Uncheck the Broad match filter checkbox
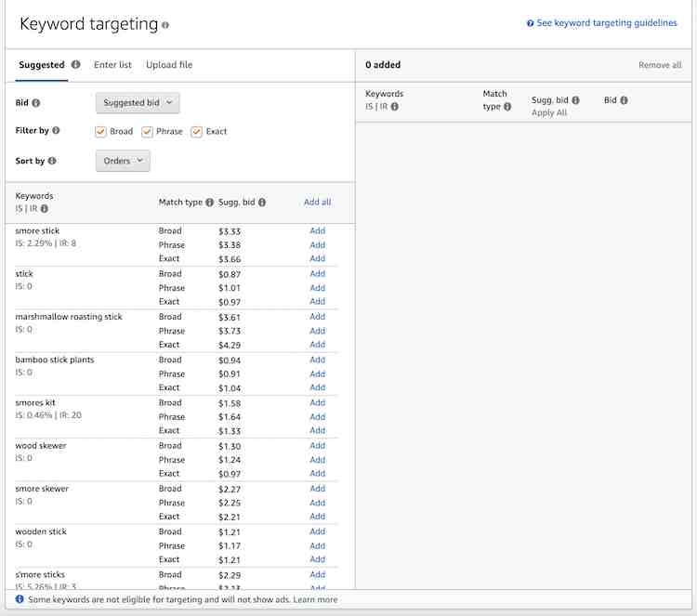 (x=100, y=132)
